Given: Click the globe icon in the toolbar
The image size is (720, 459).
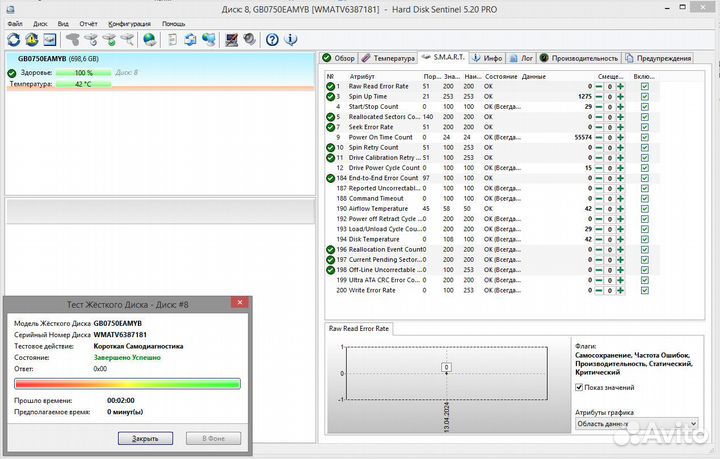Looking at the screenshot, I should (x=149, y=40).
